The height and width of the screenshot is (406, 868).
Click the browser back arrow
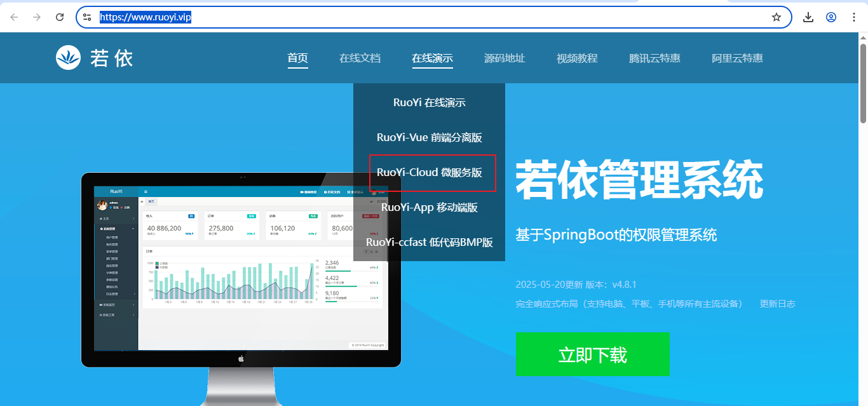[14, 17]
